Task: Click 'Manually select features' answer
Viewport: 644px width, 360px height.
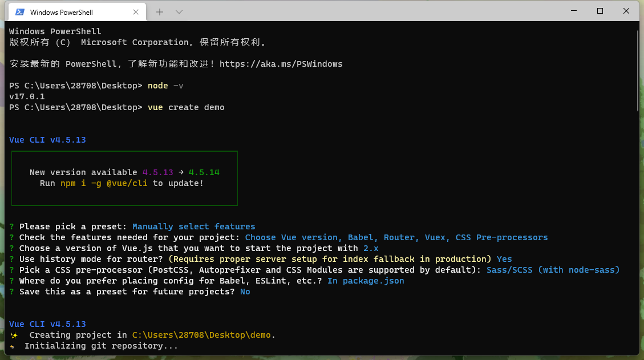Action: coord(193,226)
